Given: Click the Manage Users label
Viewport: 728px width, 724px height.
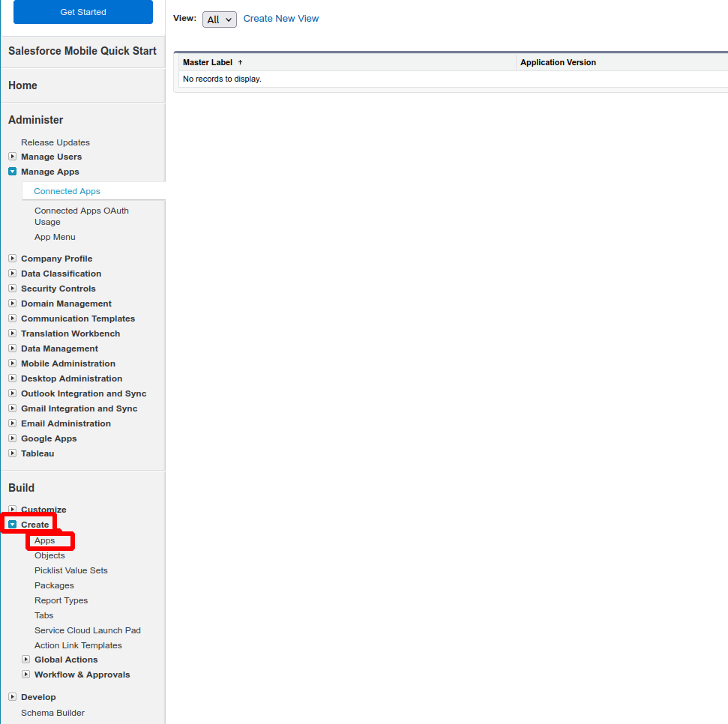Looking at the screenshot, I should click(x=51, y=157).
